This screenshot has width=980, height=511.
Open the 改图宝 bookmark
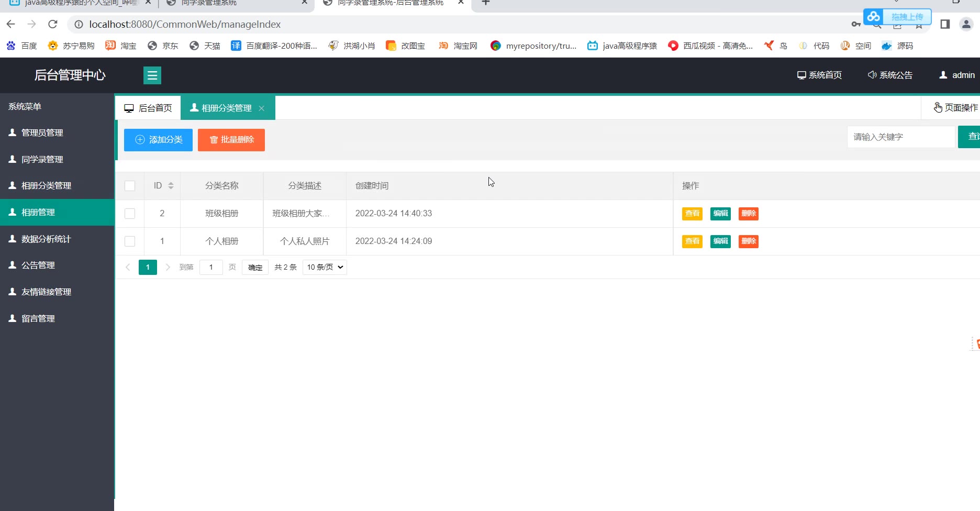pyautogui.click(x=405, y=46)
